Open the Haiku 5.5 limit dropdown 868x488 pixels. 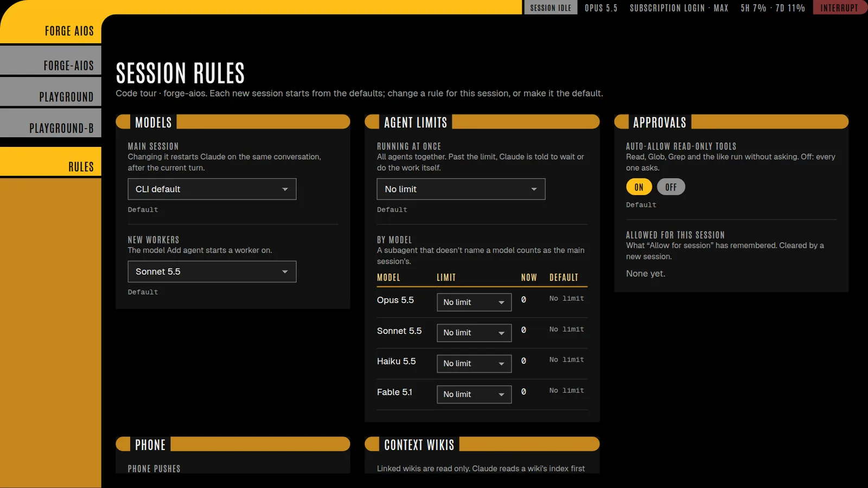point(474,364)
